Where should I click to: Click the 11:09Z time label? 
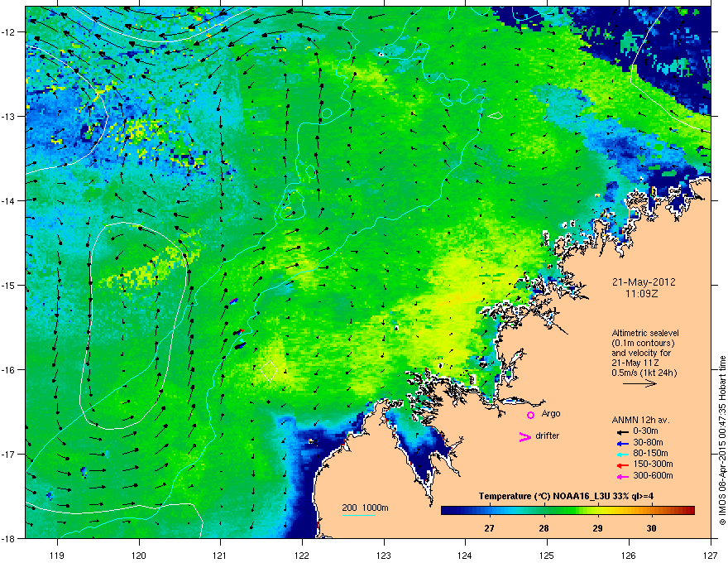pos(644,294)
